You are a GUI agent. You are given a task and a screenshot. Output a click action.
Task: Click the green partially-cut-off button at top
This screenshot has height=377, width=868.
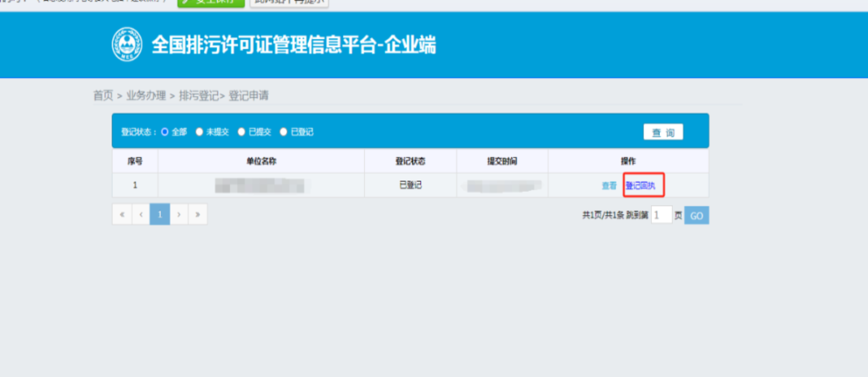click(x=211, y=3)
